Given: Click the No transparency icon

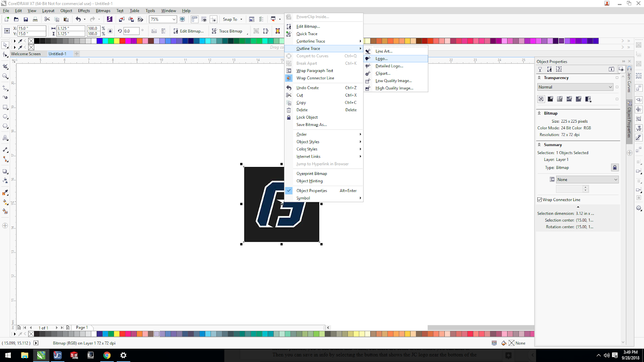Looking at the screenshot, I should coord(541,99).
